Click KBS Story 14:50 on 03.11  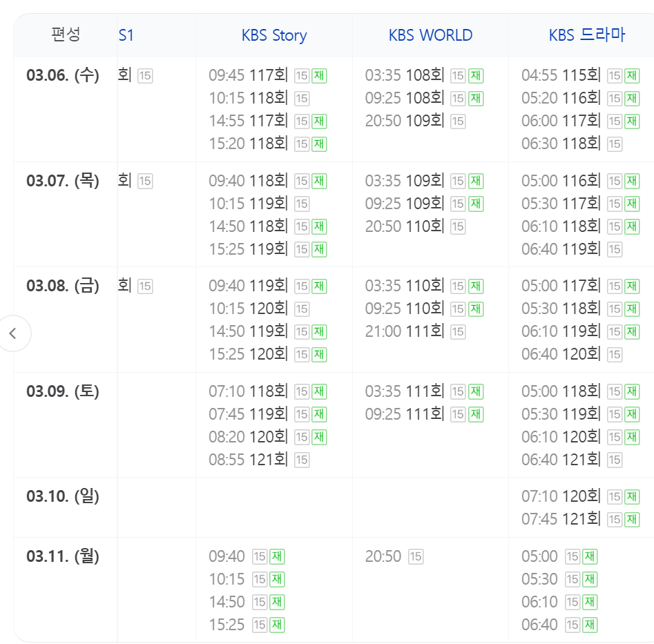click(x=247, y=602)
